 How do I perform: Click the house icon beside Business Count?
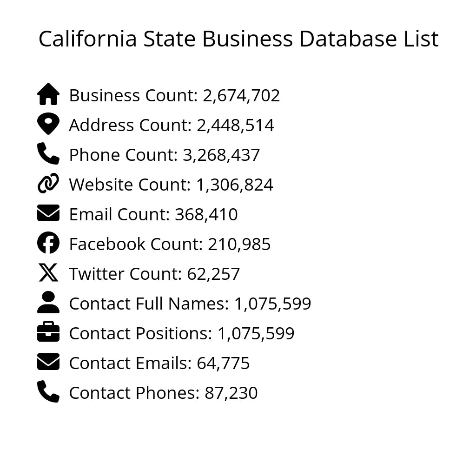[48, 94]
